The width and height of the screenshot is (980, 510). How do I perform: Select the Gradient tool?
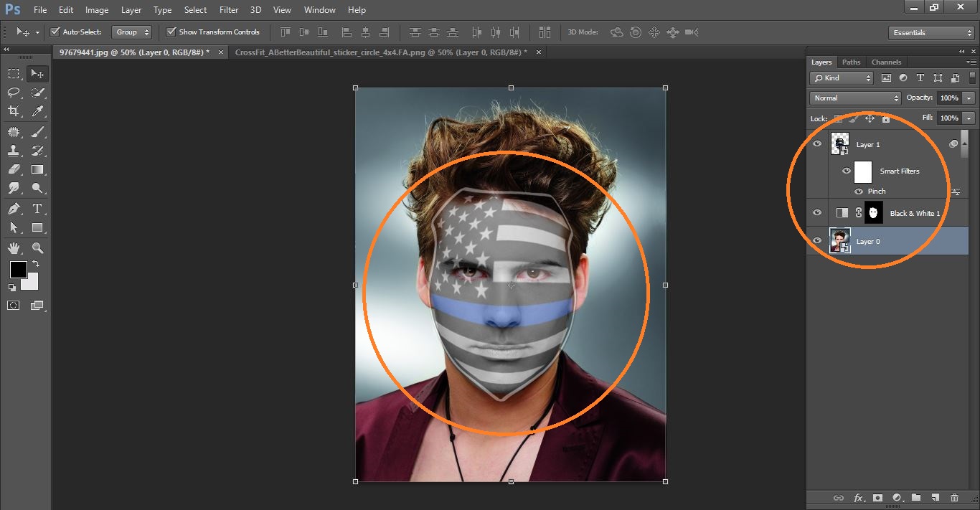click(x=37, y=169)
